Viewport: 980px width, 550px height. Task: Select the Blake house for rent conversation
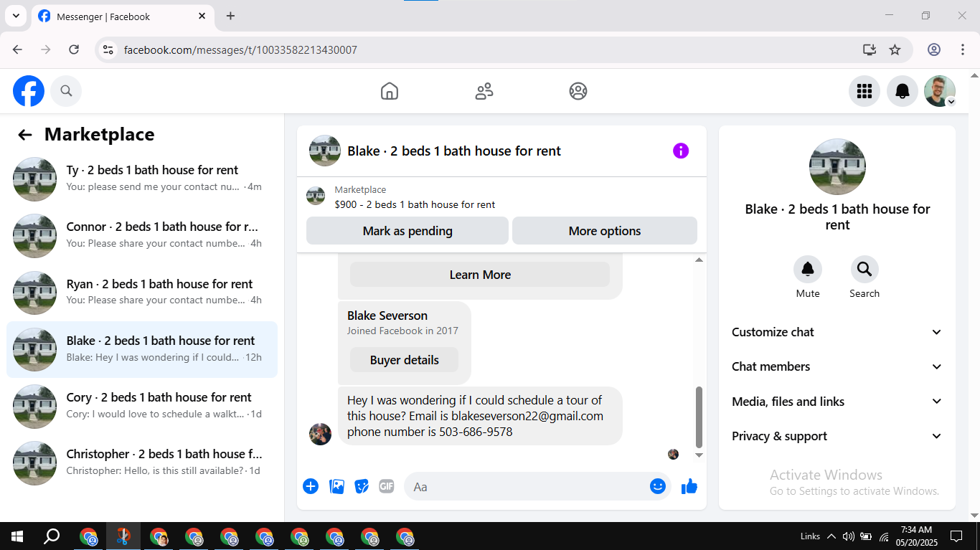point(142,349)
